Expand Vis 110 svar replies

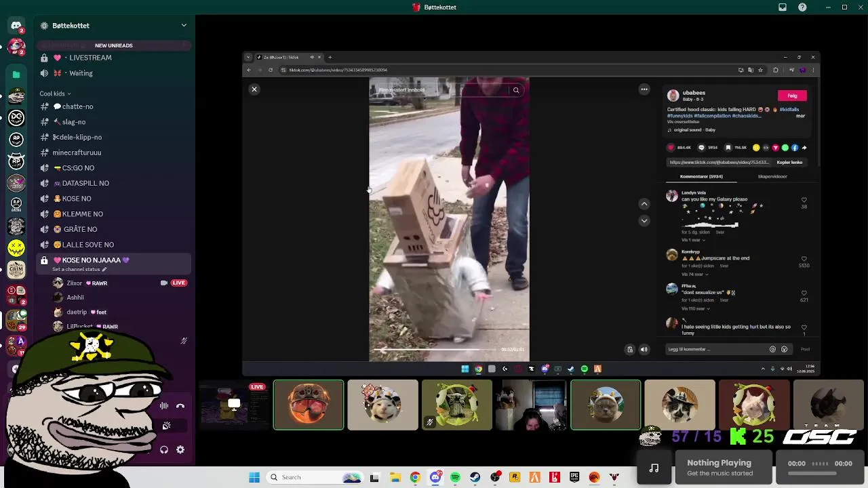694,308
